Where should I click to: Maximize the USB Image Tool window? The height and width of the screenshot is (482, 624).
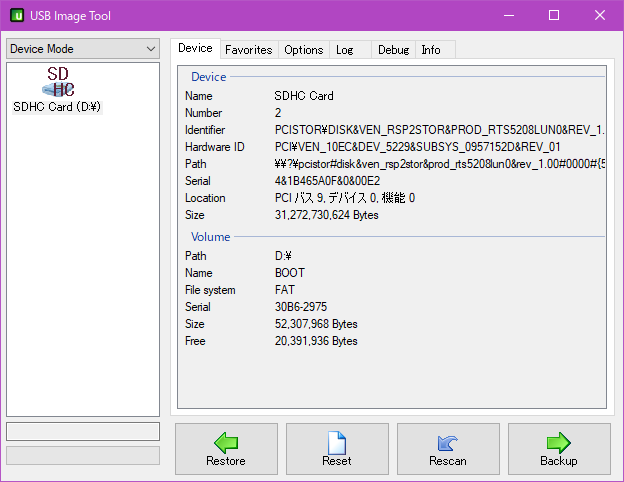[x=554, y=16]
